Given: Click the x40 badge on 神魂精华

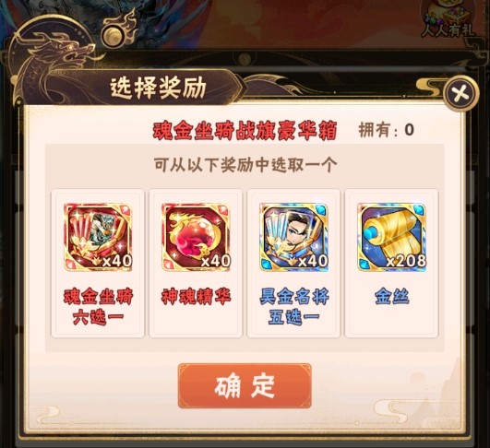Looking at the screenshot, I should (x=216, y=261).
